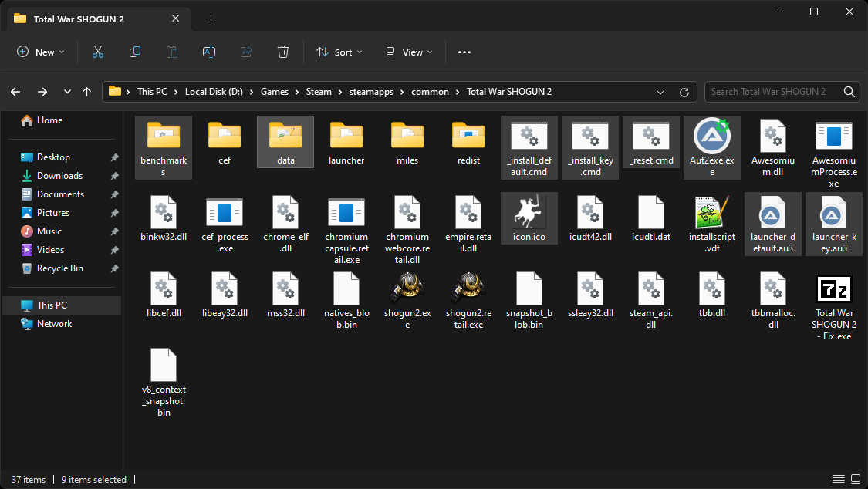Click the Delete trash can icon
The image size is (868, 489).
tap(283, 52)
